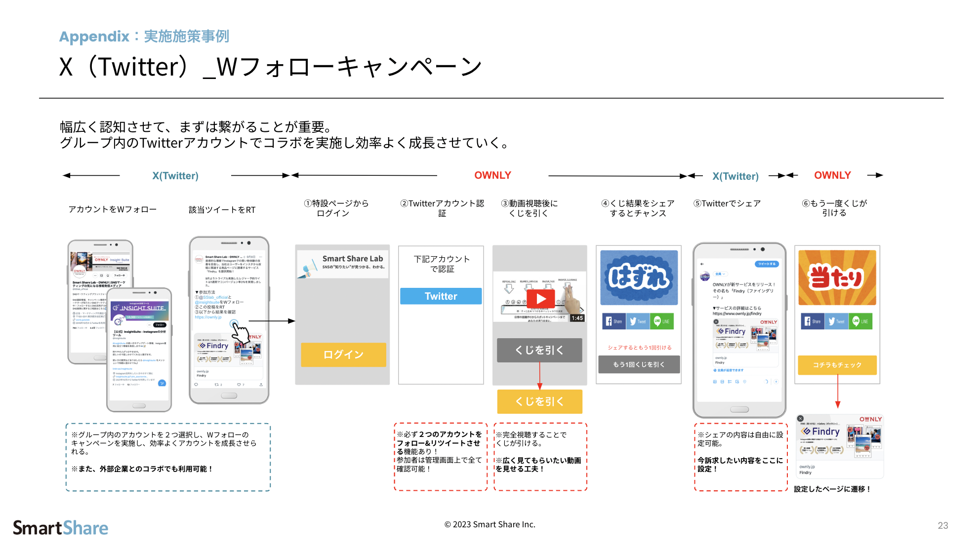Click the image upload icon in the tweet composer
This screenshot has height=551, width=980.
[715, 382]
